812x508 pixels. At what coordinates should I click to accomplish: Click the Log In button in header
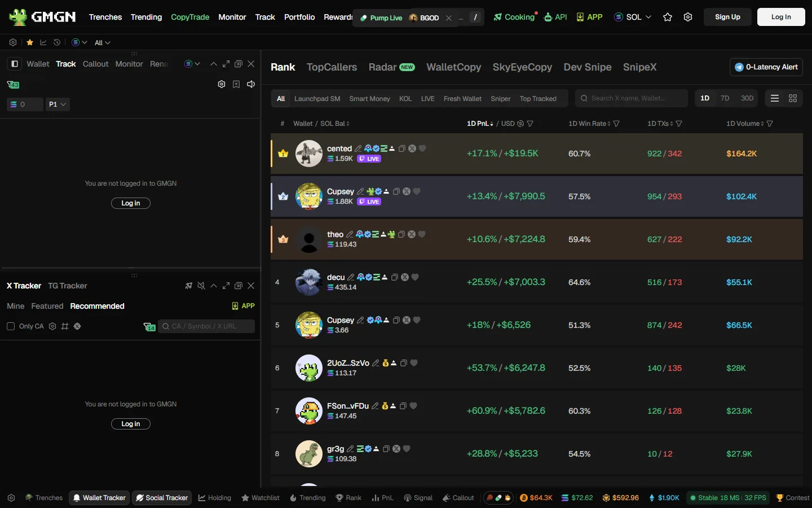pyautogui.click(x=781, y=17)
